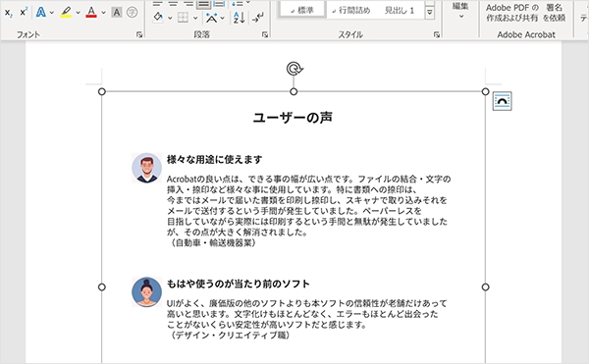Toggle show paragraph marks icon
This screenshot has height=364, width=589.
coord(257,18)
